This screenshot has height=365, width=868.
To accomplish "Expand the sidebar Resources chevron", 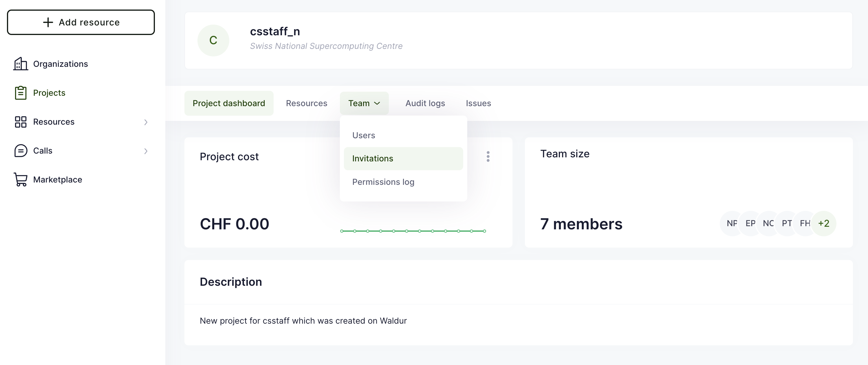I will [146, 122].
